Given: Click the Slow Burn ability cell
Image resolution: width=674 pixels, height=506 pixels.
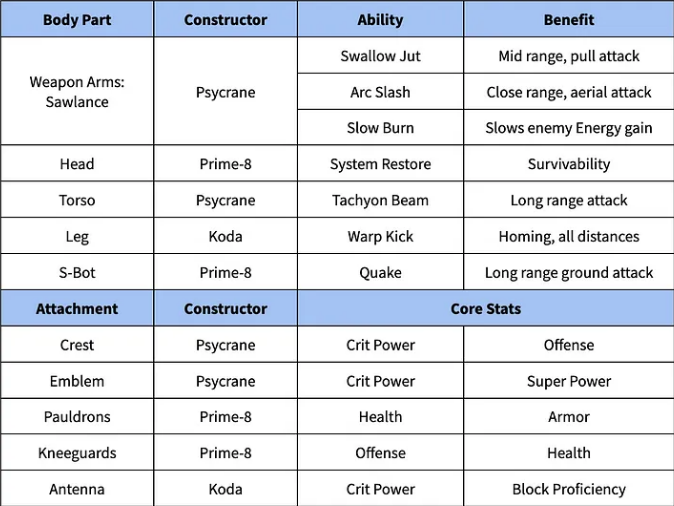Looking at the screenshot, I should click(x=380, y=128).
